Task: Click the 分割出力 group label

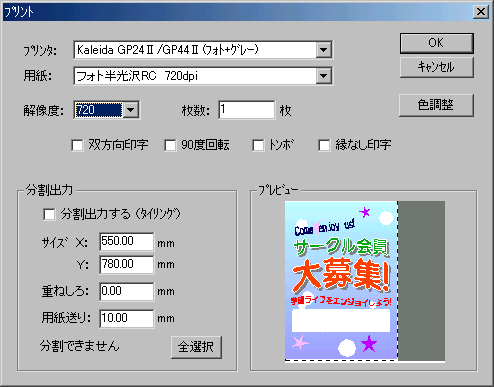Action: pos(49,190)
